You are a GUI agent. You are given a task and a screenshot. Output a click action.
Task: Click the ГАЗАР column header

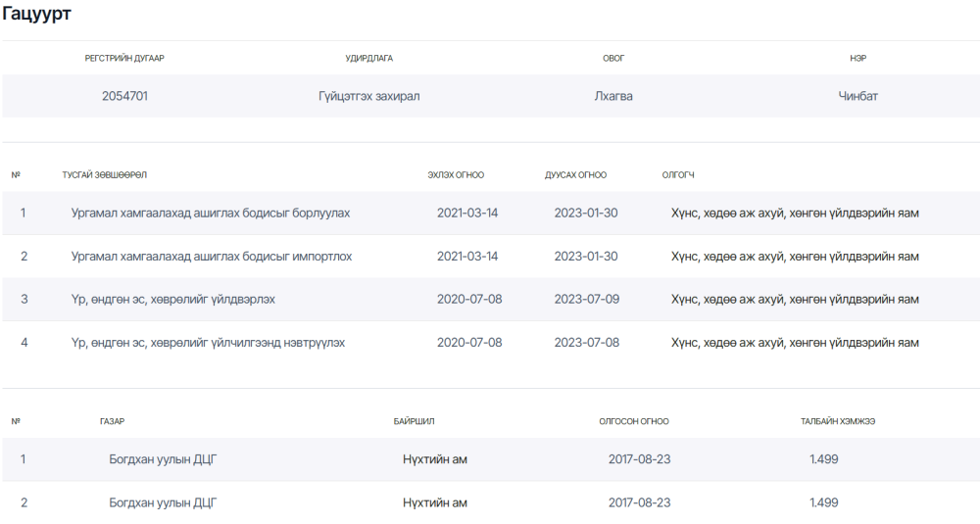(x=112, y=421)
